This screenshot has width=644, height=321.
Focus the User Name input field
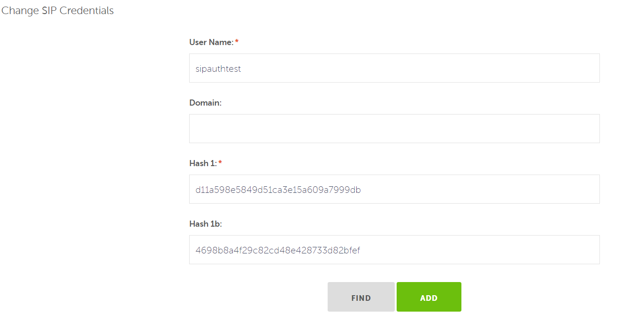click(x=394, y=68)
